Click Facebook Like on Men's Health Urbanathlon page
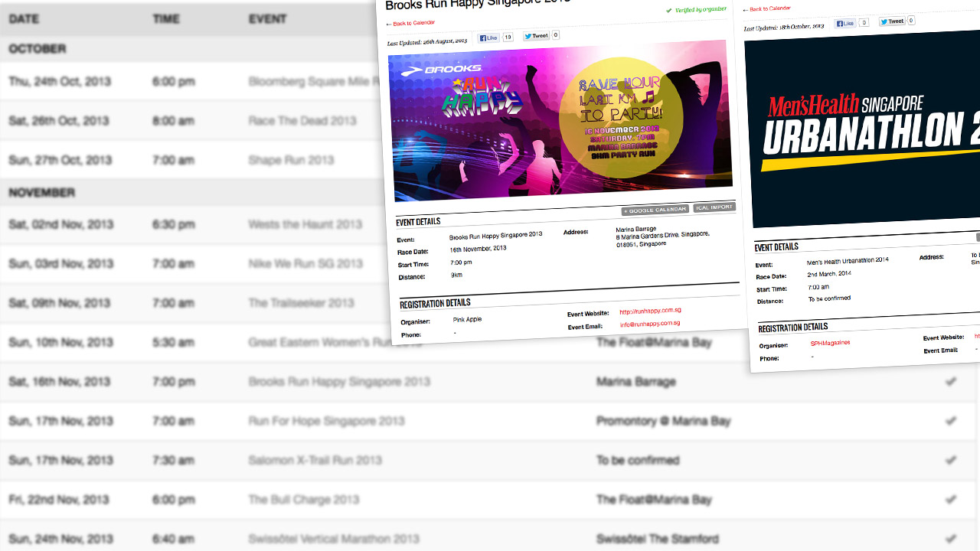 pos(846,23)
